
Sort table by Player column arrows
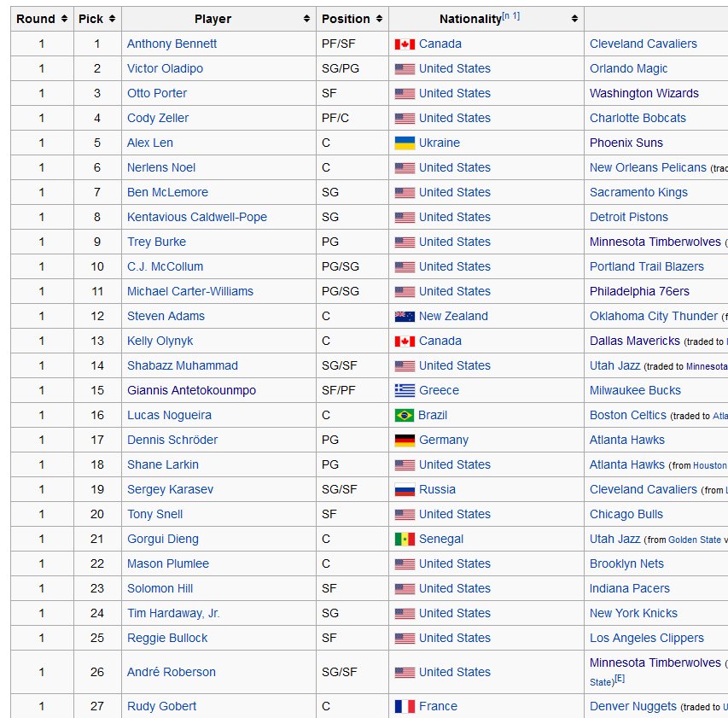(x=306, y=19)
